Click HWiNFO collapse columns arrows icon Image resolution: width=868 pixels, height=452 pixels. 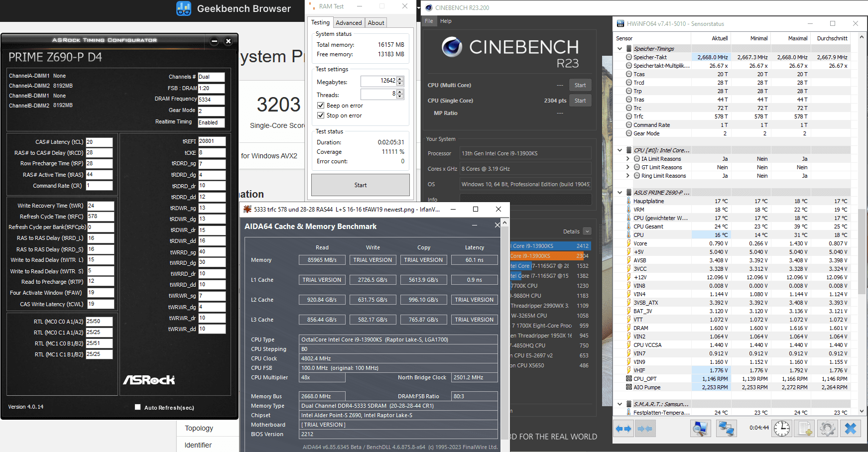[x=645, y=429]
